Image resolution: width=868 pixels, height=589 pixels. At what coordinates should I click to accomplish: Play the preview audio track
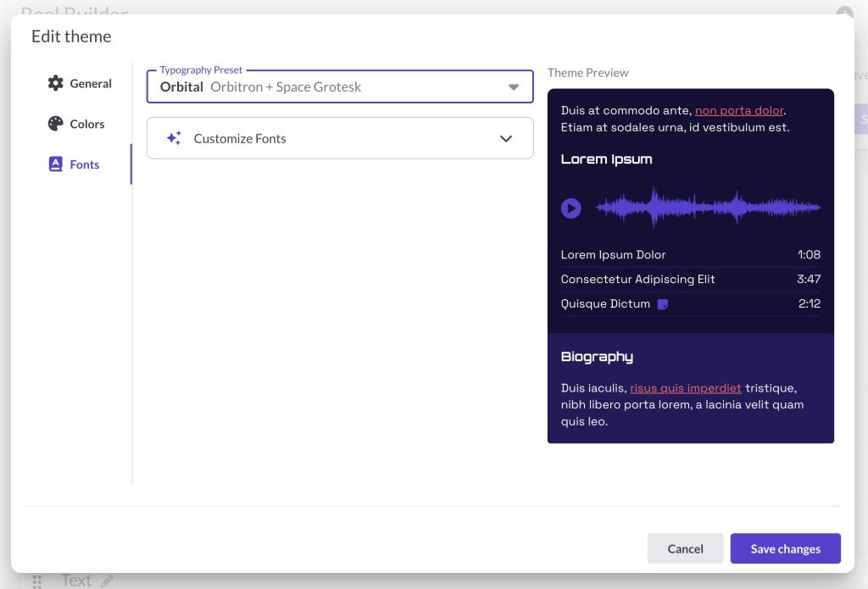click(x=570, y=208)
